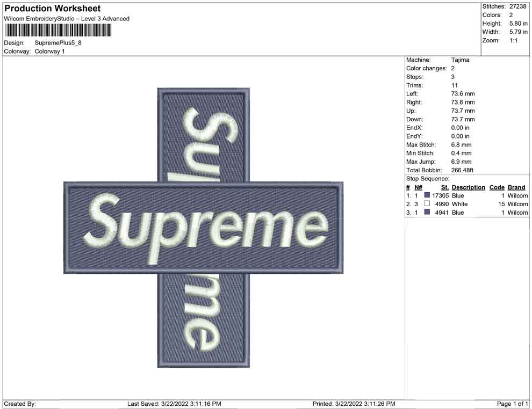
Task: Click the Printed timestamp in footer
Action: click(x=354, y=404)
